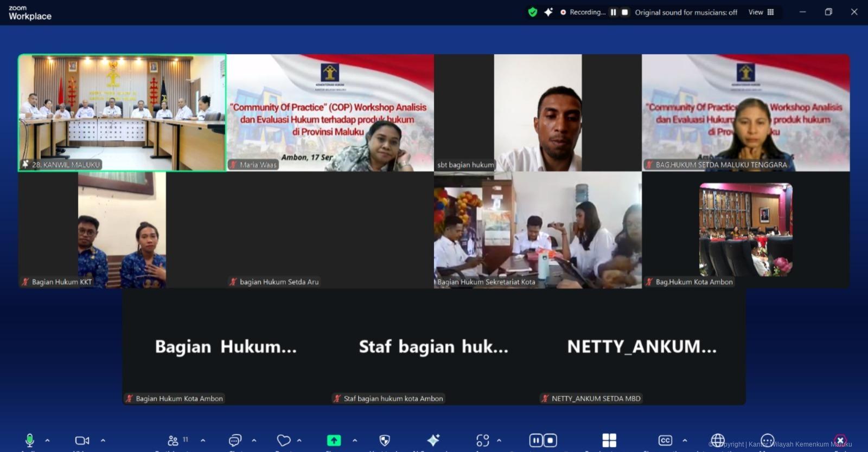Open the Participants panel icon
The image size is (868, 452).
[173, 441]
